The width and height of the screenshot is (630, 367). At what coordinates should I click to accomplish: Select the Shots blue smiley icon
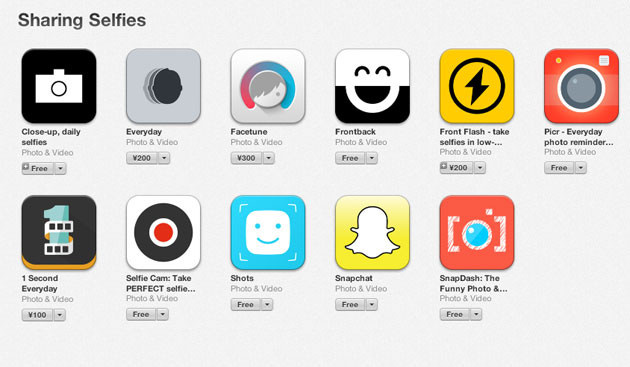coord(268,232)
